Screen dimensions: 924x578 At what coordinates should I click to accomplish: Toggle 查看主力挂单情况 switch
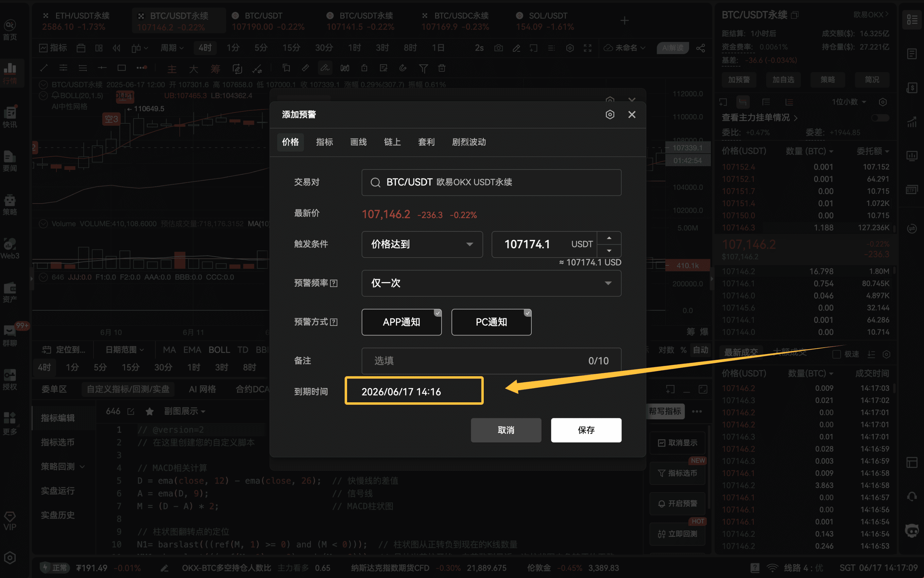click(x=880, y=118)
